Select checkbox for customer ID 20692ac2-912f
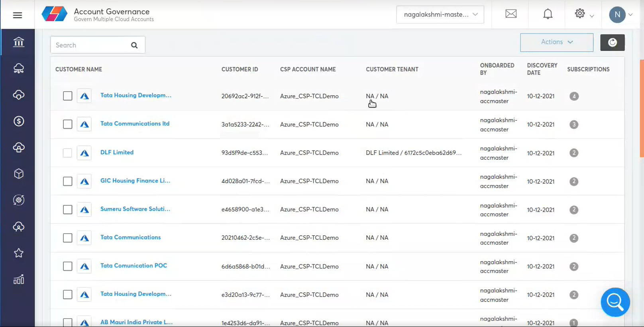This screenshot has width=644, height=327. [x=68, y=96]
